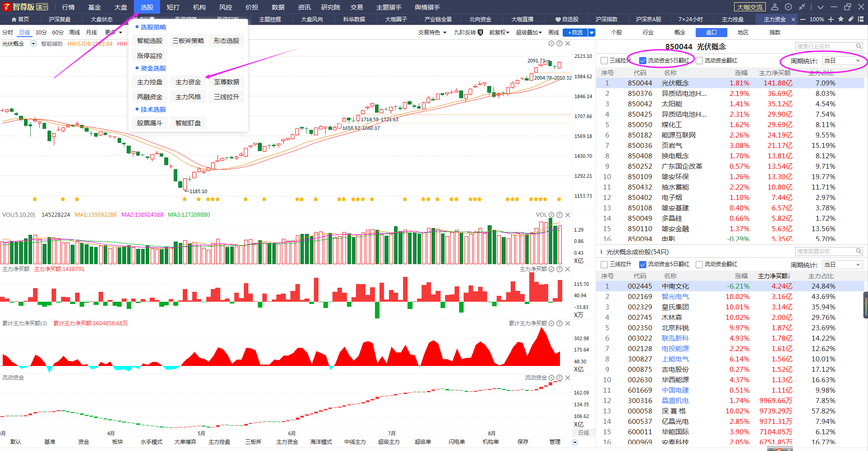Click inside the 搜索股票名称 search field
The height and width of the screenshot is (451, 868).
click(825, 251)
